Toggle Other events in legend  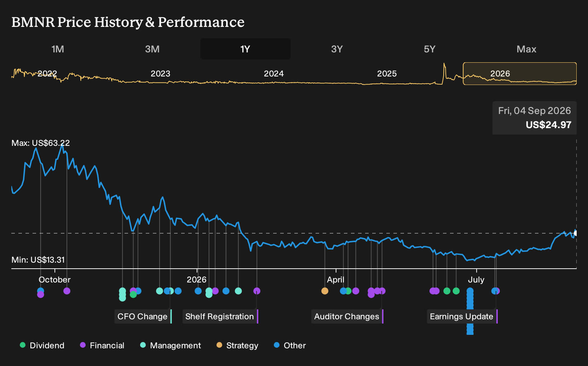tap(290, 345)
